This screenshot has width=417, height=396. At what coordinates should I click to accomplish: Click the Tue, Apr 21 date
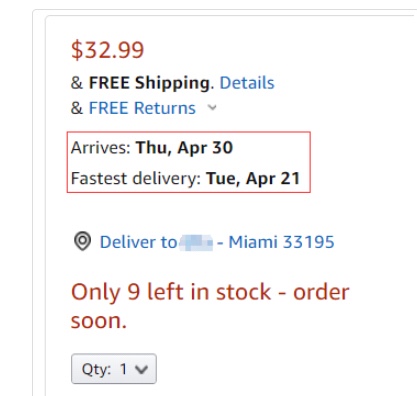coord(253,179)
